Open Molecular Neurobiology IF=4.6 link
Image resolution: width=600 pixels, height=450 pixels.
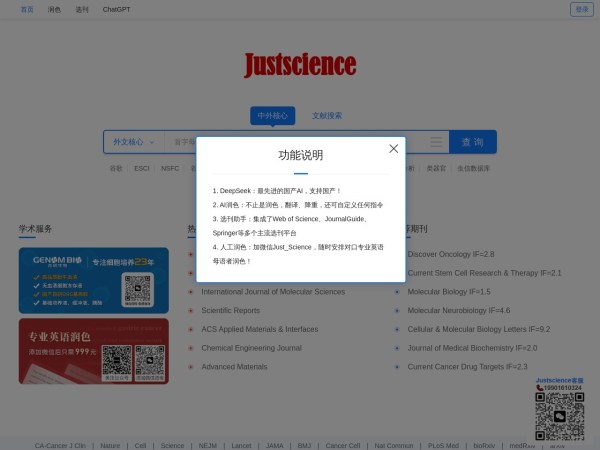pyautogui.click(x=458, y=311)
